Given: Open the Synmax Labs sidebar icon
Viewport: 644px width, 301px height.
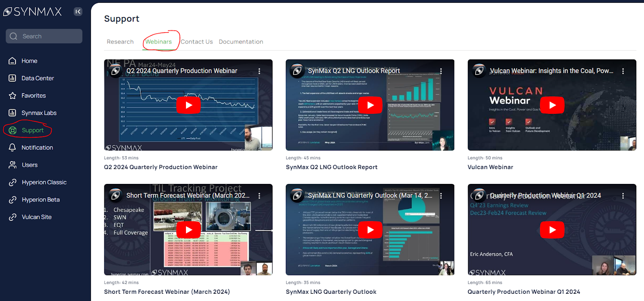Looking at the screenshot, I should click(x=12, y=113).
